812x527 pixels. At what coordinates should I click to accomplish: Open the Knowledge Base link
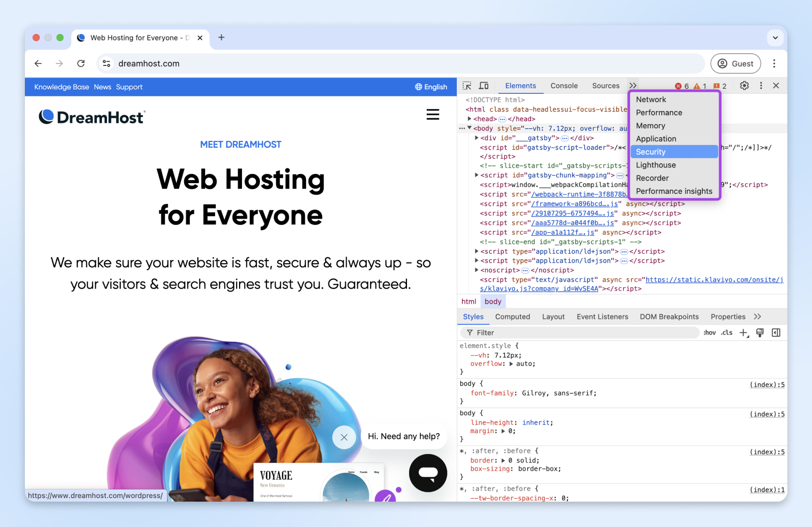[61, 87]
